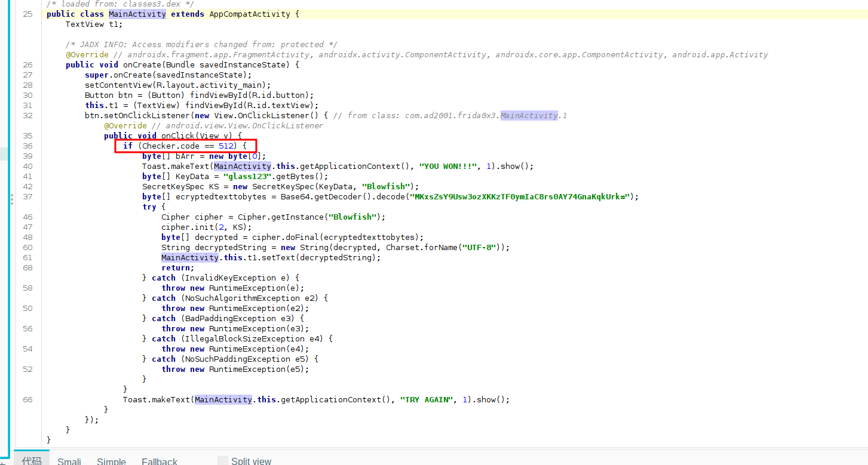Click the left pane splitter drag handle
868x465 pixels.
pos(11,199)
